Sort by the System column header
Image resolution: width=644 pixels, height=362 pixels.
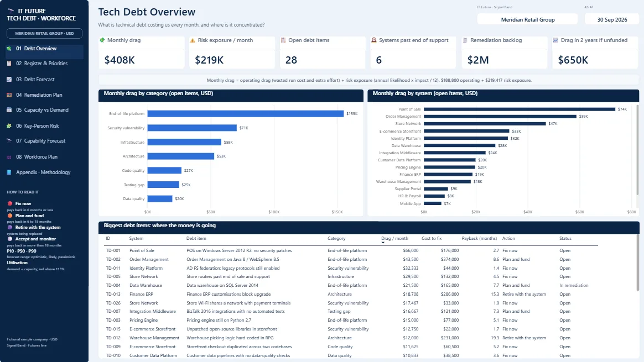tap(136, 238)
